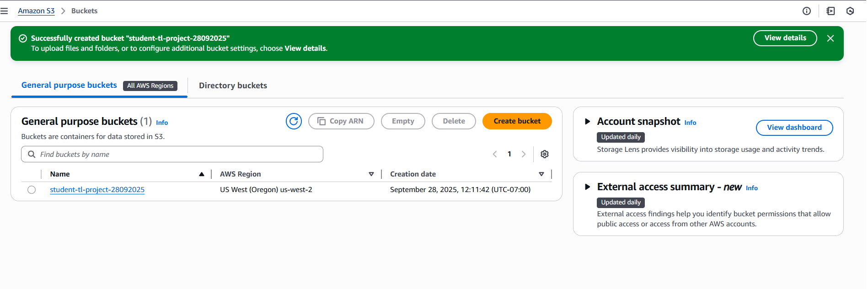Refresh the general purpose buckets list
The image size is (868, 289).
pyautogui.click(x=294, y=121)
